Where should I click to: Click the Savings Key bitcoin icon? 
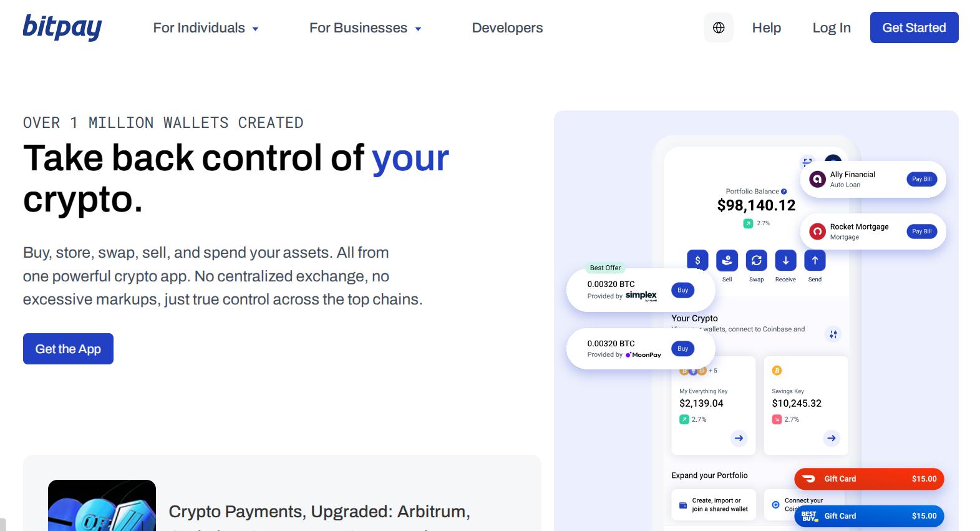click(x=777, y=371)
